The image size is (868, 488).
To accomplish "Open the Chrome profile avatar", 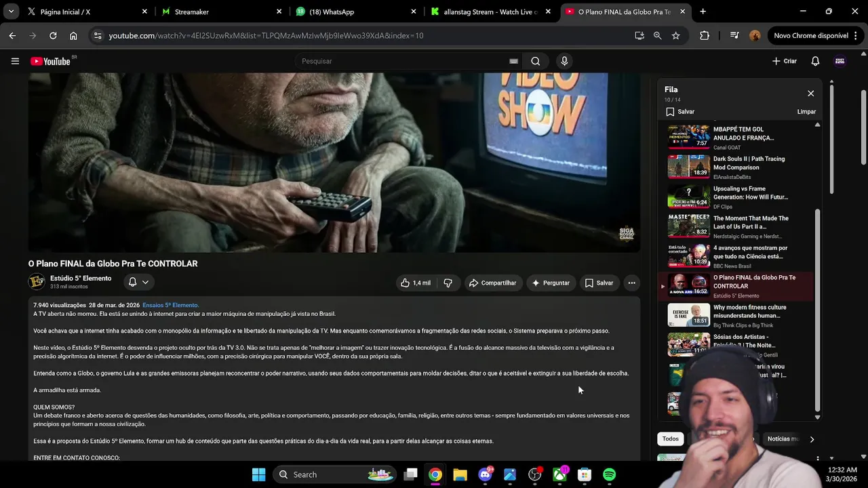I will [755, 35].
